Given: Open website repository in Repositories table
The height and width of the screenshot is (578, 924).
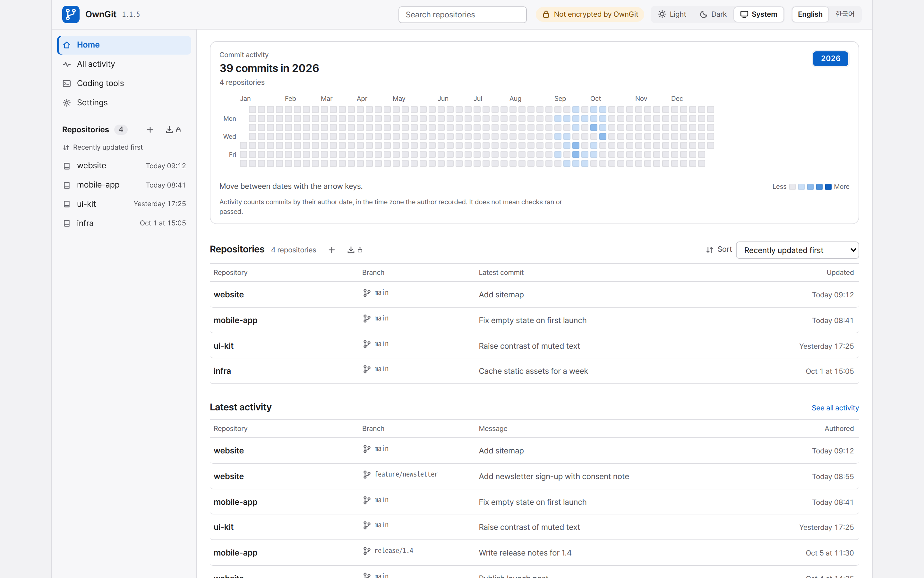Looking at the screenshot, I should click(x=229, y=294).
